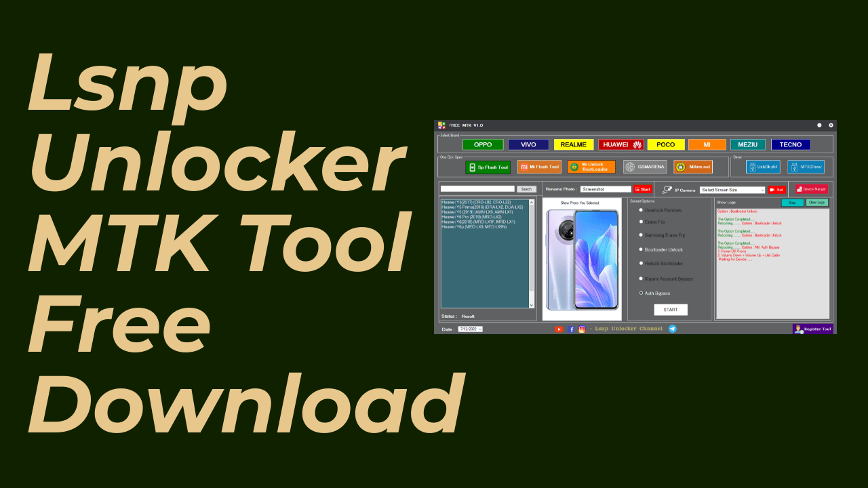868x488 pixels.
Task: Open the Instagram icon
Action: click(582, 329)
